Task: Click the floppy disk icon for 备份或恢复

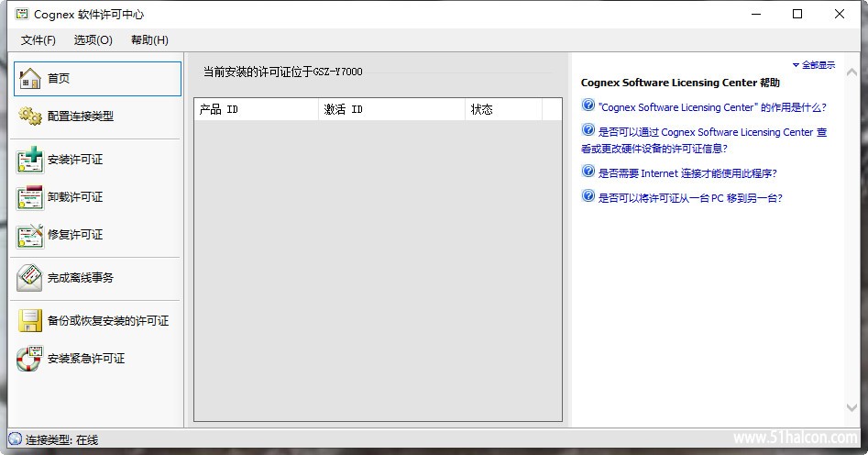Action: tap(30, 320)
